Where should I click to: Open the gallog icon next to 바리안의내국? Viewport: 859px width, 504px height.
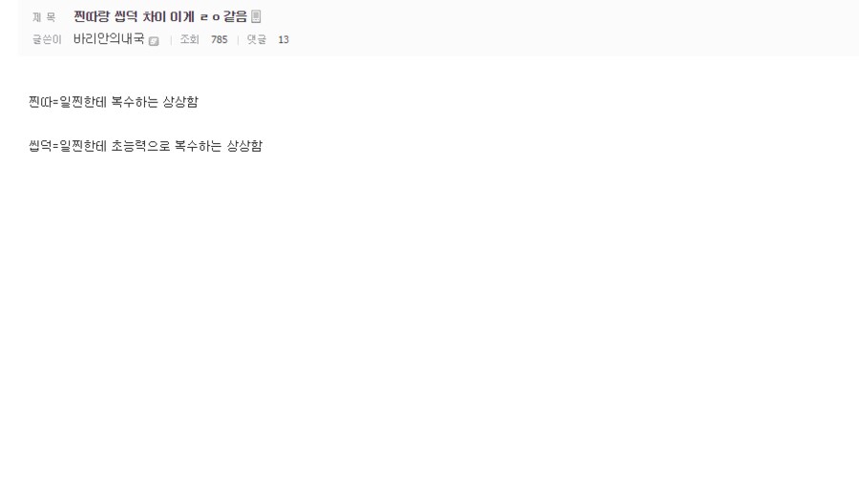(154, 40)
